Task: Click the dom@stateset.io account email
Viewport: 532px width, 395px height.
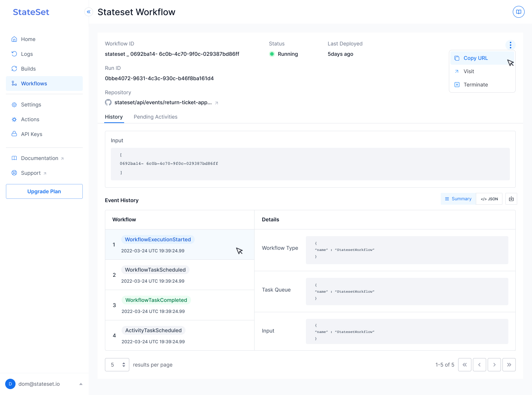Action: point(39,384)
